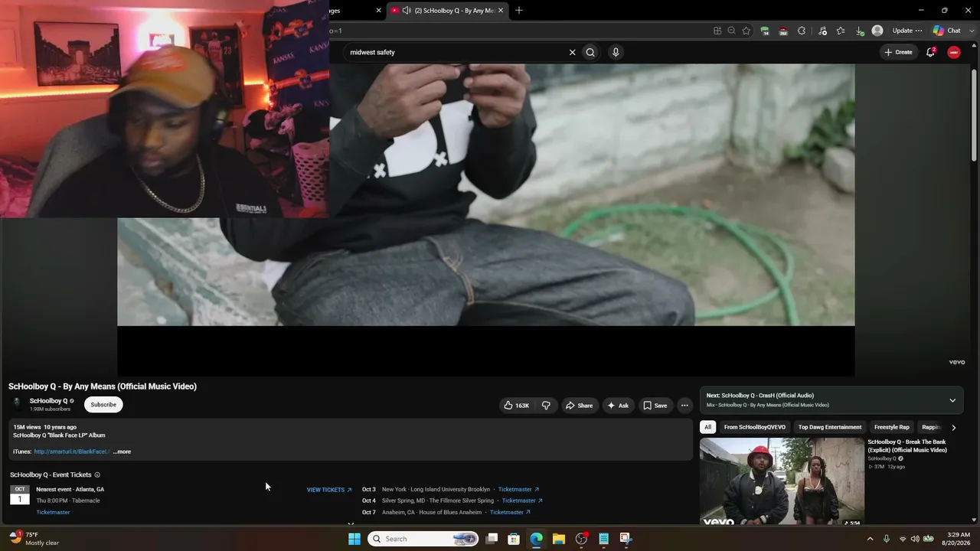Click the YouTube search magnifier button
The width and height of the screenshot is (980, 551).
pyautogui.click(x=590, y=52)
